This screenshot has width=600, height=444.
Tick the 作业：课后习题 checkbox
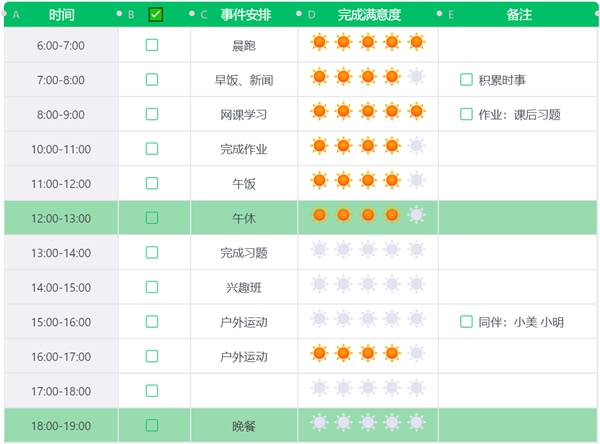pos(466,114)
